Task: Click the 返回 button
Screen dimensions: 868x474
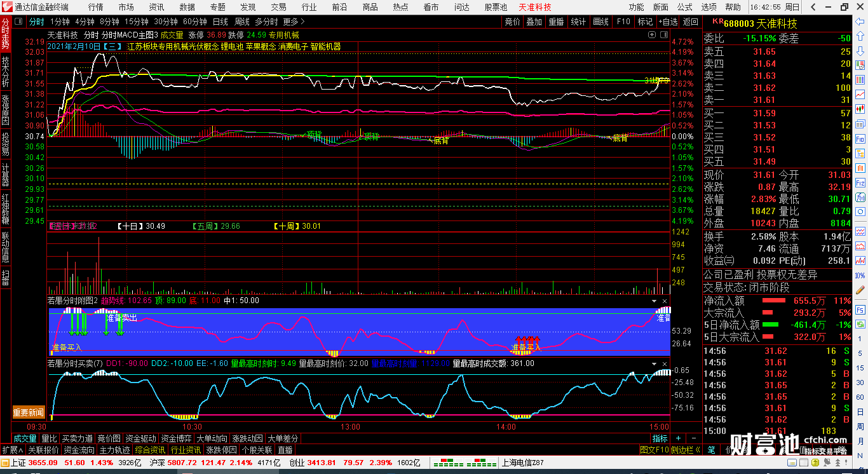Action: pyautogui.click(x=690, y=22)
